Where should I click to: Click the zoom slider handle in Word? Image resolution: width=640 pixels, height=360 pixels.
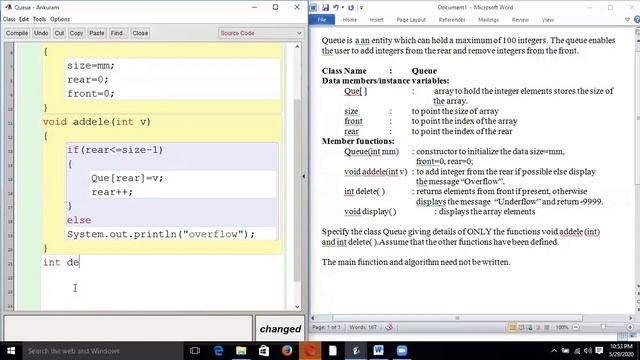(x=603, y=327)
